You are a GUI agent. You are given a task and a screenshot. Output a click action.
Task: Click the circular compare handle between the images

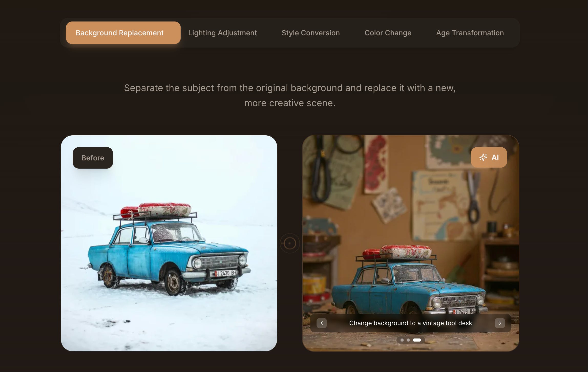tap(290, 243)
